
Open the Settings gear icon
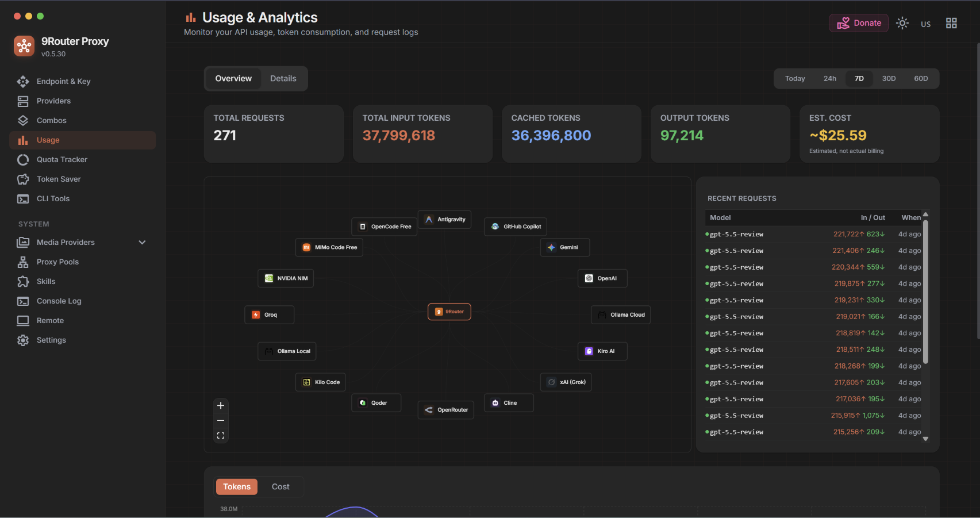(23, 340)
